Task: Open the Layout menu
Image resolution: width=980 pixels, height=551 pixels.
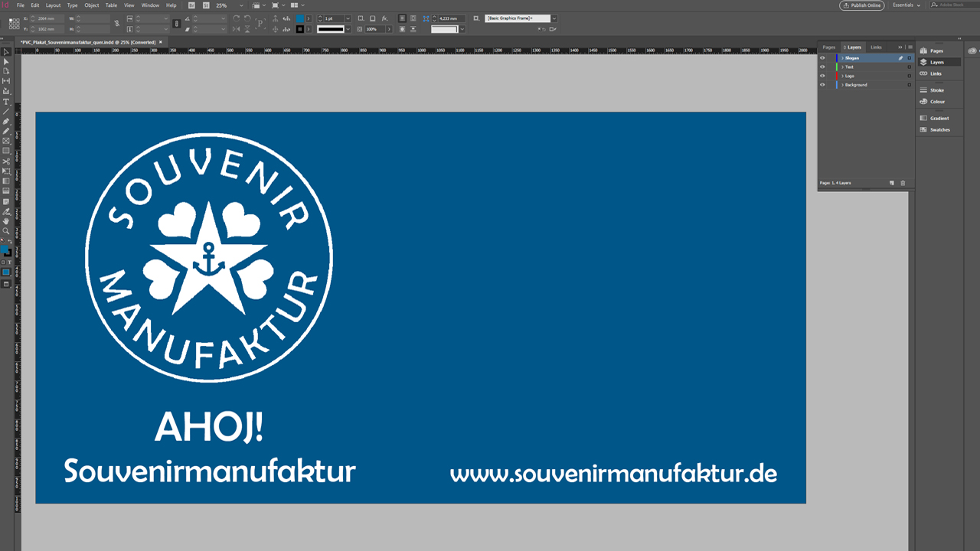Action: [x=53, y=5]
